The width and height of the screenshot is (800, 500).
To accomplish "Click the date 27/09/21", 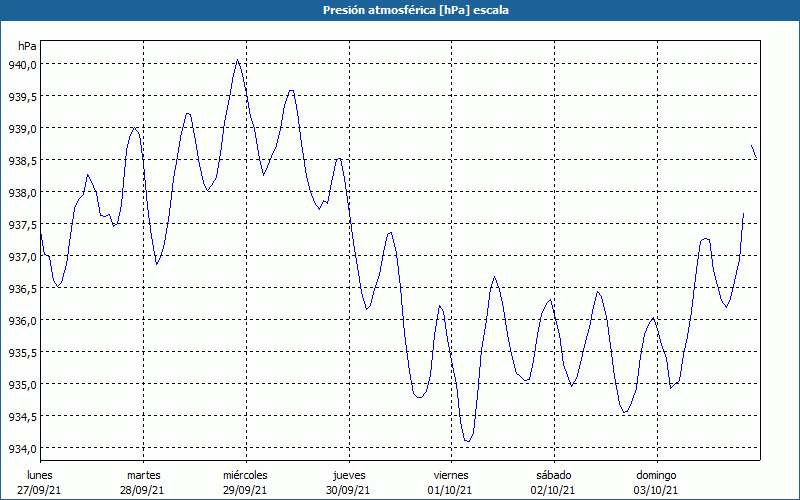I will pyautogui.click(x=39, y=490).
